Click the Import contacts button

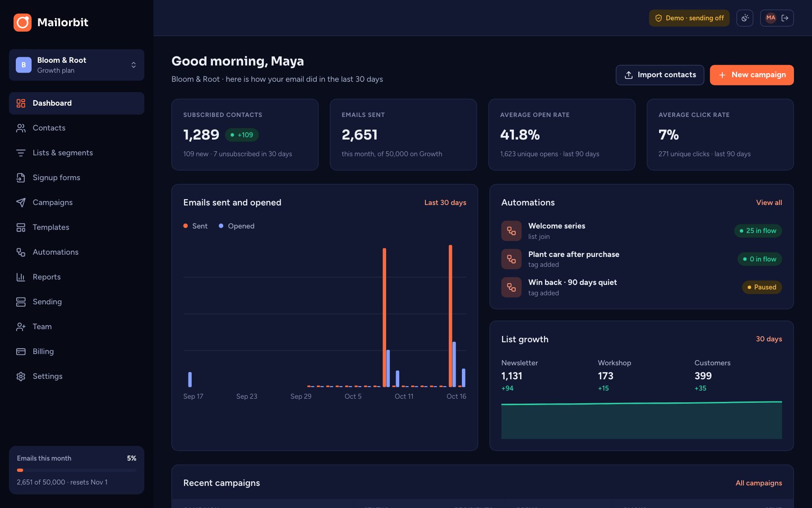click(660, 75)
